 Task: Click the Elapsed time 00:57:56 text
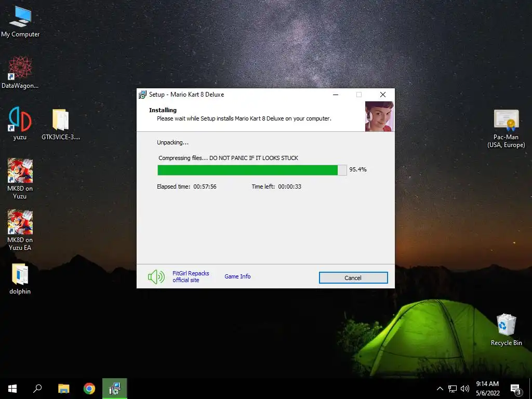[187, 187]
